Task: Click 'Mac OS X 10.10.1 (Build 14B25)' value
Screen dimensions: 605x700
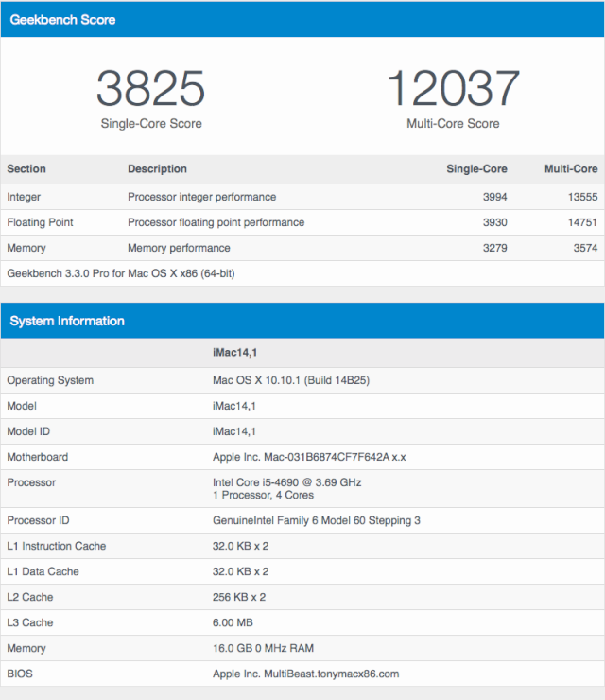Action: tap(291, 380)
